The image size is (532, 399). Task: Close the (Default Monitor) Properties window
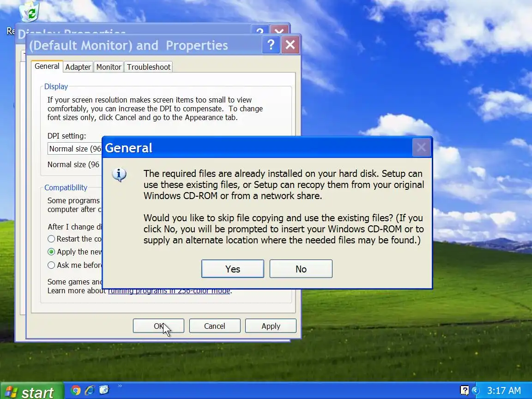click(290, 45)
